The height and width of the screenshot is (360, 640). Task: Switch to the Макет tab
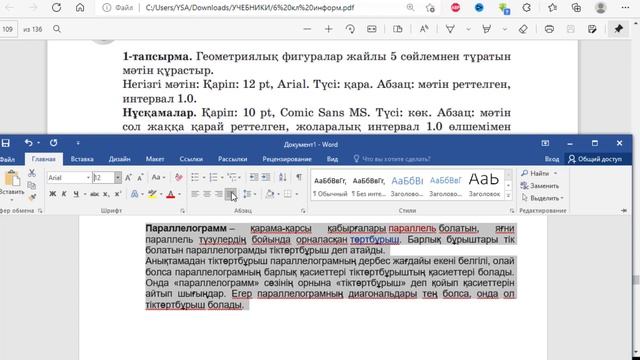(155, 159)
